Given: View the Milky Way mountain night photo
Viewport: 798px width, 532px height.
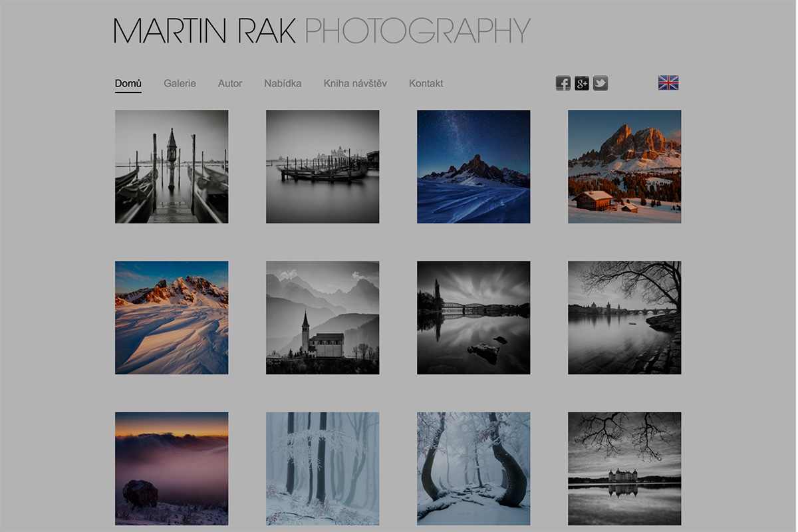Looking at the screenshot, I should tap(473, 166).
